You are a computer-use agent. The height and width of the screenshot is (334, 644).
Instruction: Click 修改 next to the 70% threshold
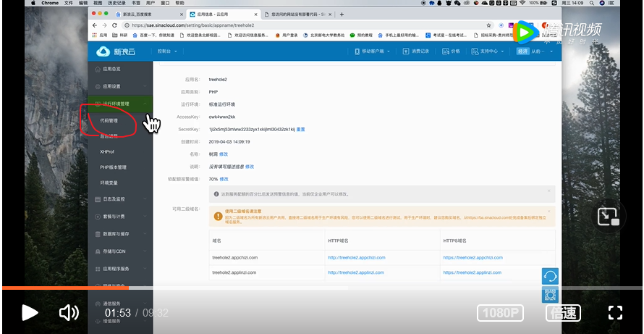(x=224, y=179)
